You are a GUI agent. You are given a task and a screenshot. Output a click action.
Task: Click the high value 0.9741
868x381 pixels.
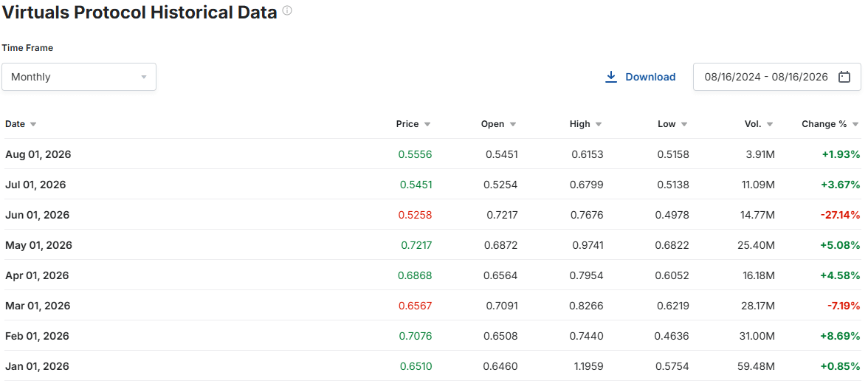pyautogui.click(x=588, y=245)
